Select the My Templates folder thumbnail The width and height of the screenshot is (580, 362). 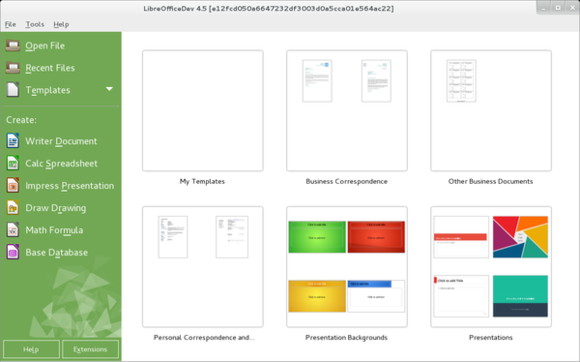[x=203, y=111]
